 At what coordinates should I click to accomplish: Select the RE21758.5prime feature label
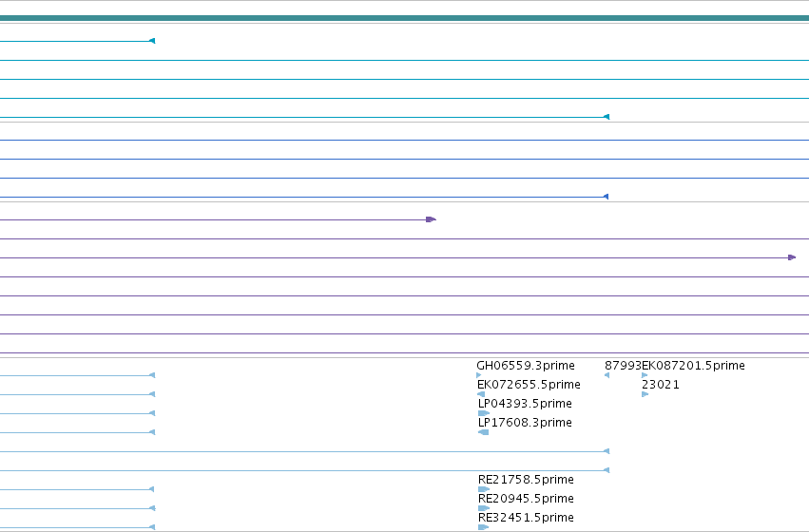[x=526, y=480]
